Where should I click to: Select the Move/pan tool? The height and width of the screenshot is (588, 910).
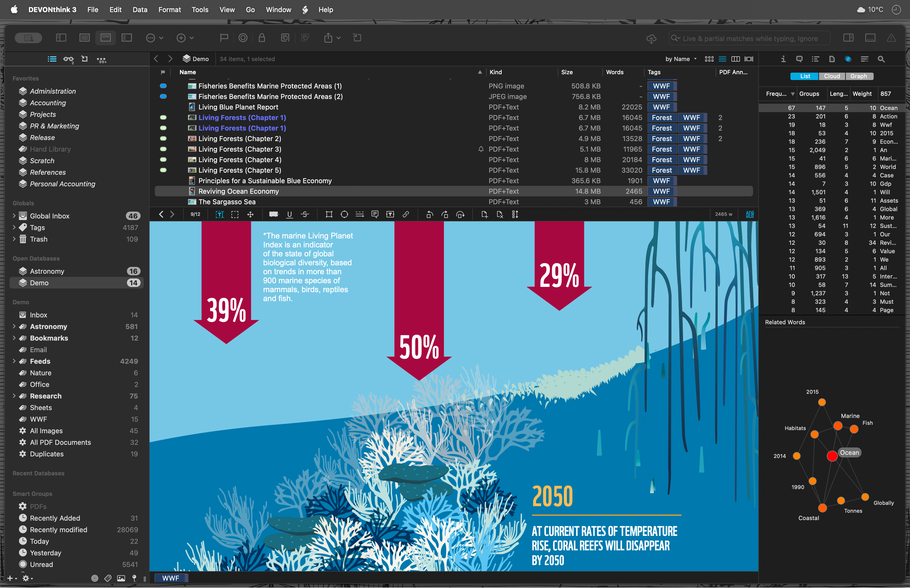[250, 215]
